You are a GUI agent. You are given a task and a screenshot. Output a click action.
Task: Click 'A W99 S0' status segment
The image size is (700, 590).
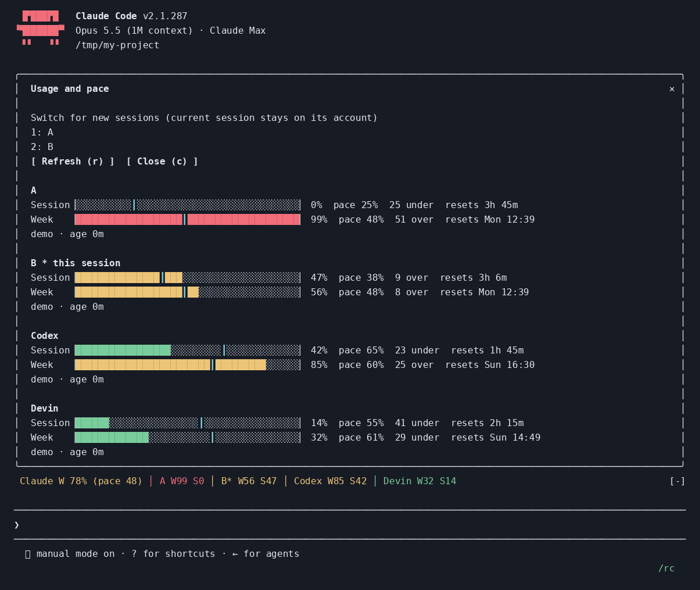pos(182,481)
